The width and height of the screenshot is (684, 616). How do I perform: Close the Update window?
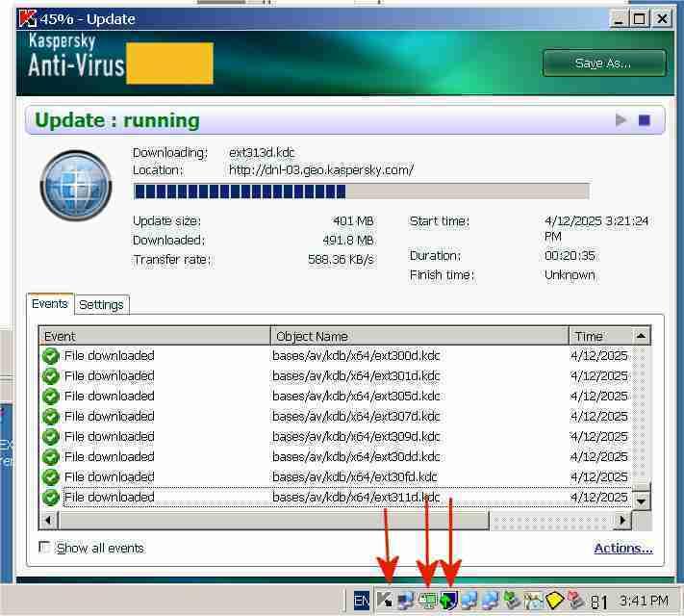(662, 19)
